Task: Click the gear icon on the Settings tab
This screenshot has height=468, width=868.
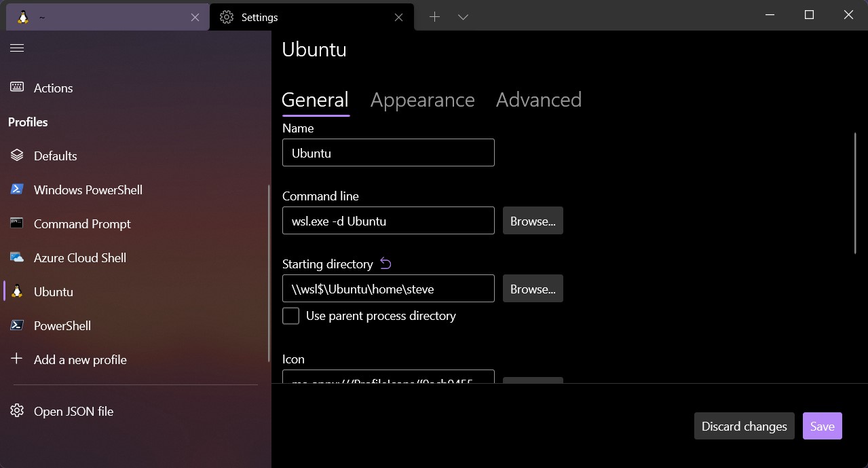Action: (x=227, y=18)
